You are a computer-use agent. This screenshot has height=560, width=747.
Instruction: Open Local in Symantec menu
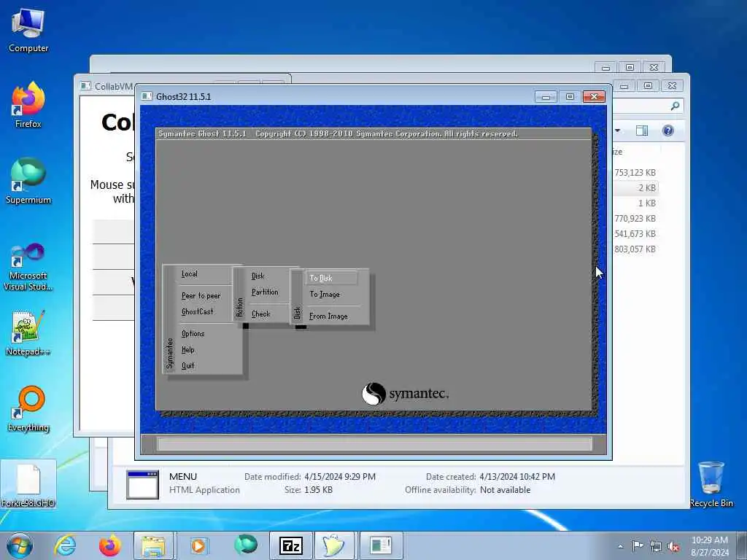(x=189, y=274)
